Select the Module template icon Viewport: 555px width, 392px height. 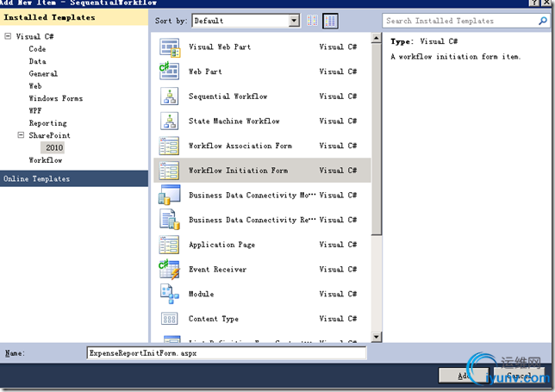pyautogui.click(x=170, y=294)
